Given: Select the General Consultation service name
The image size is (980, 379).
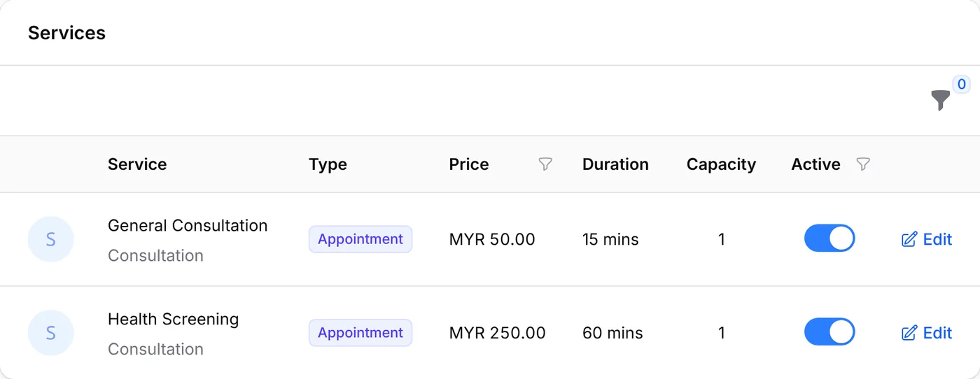Looking at the screenshot, I should pyautogui.click(x=188, y=226).
